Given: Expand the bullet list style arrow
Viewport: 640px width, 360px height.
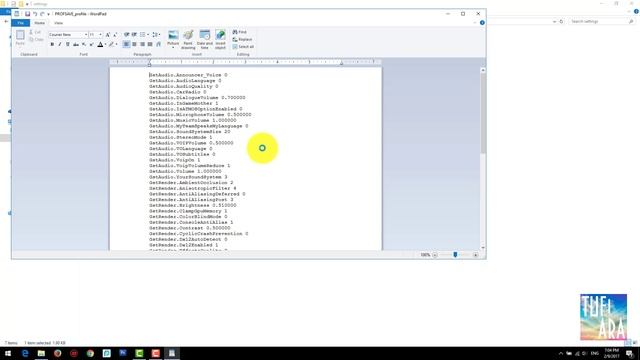Looking at the screenshot, I should click(x=148, y=35).
